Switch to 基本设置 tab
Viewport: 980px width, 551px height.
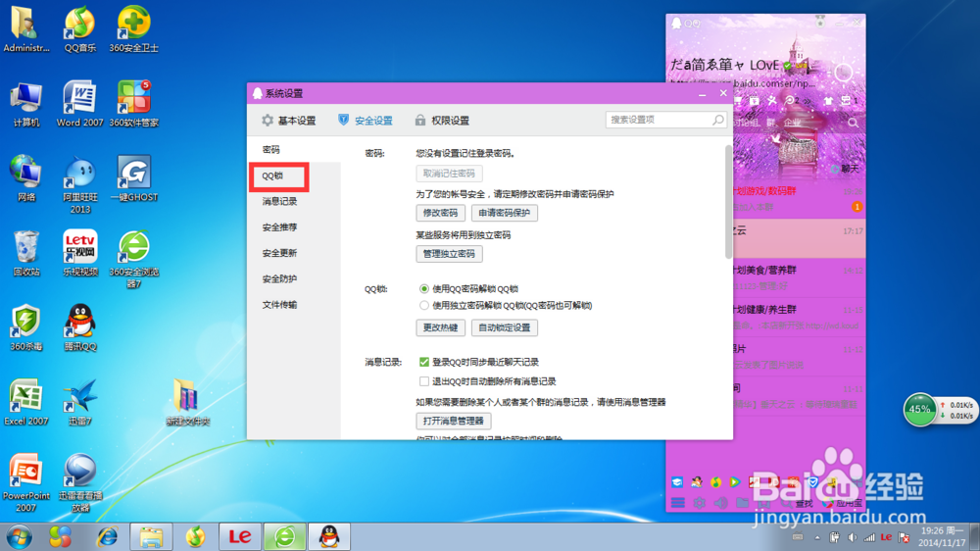point(289,120)
